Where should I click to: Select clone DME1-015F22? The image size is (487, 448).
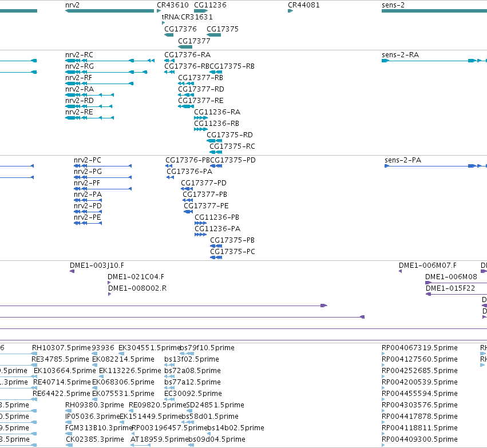(450, 288)
